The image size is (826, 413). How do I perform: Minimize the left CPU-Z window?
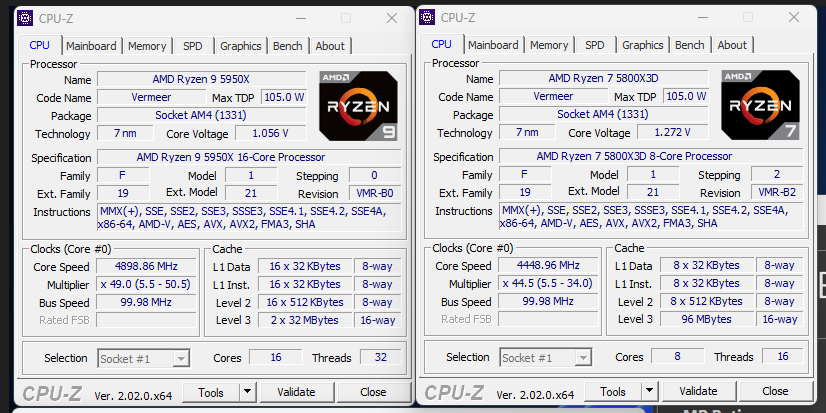[x=301, y=18]
